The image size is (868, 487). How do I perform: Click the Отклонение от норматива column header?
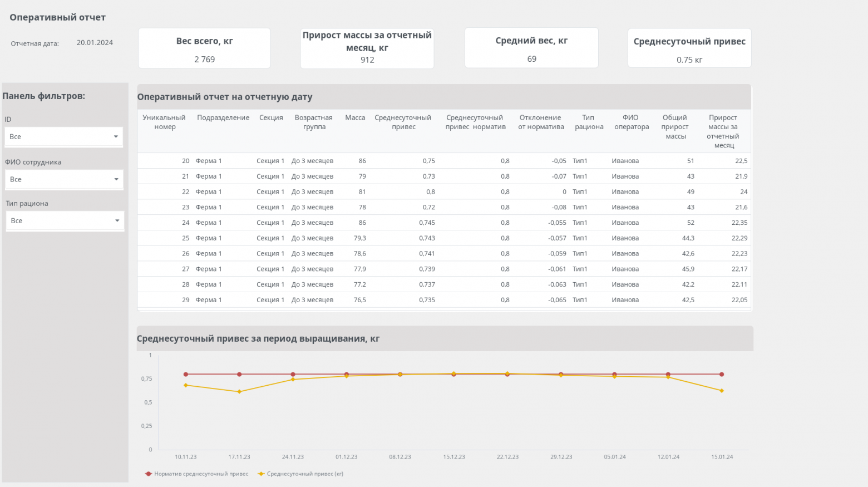540,122
